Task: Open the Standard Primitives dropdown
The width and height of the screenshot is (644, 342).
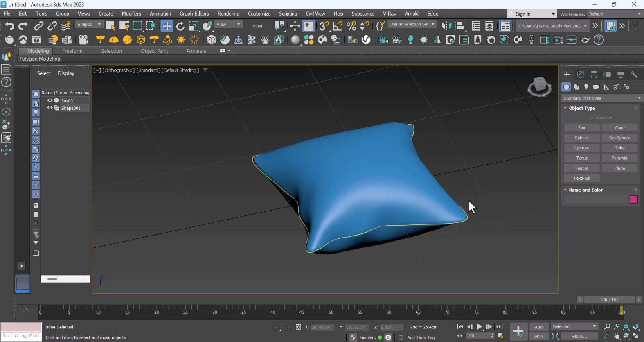Action: click(x=602, y=98)
